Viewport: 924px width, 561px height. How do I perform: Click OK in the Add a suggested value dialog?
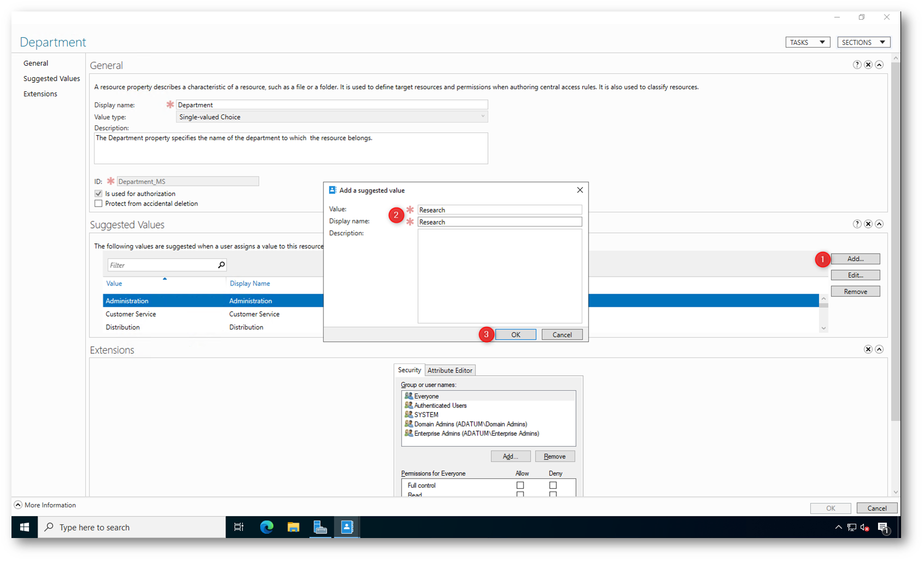tap(515, 335)
